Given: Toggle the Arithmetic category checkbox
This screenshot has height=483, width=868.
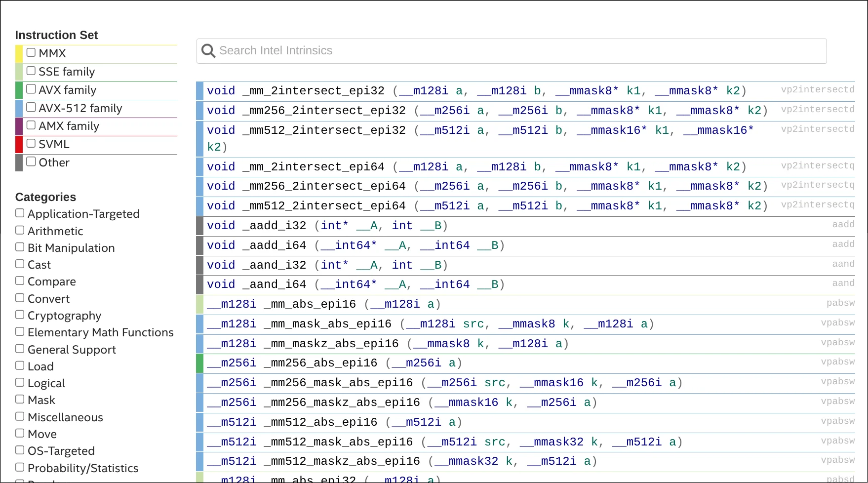Looking at the screenshot, I should (x=20, y=230).
